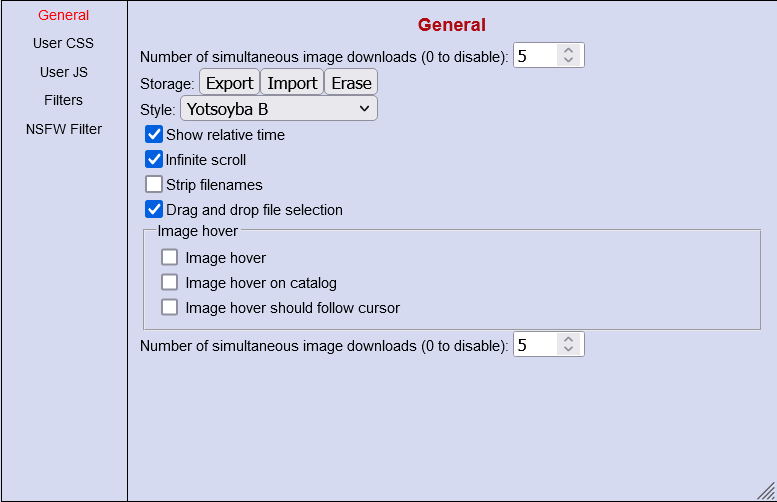This screenshot has width=777, height=502.
Task: Enable Image hover should follow cursor
Action: [x=170, y=308]
